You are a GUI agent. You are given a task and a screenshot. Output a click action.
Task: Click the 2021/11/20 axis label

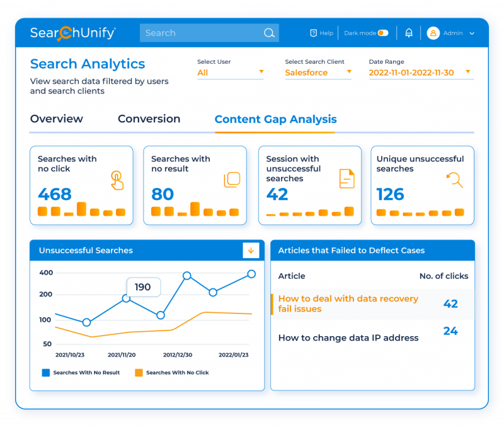click(122, 355)
